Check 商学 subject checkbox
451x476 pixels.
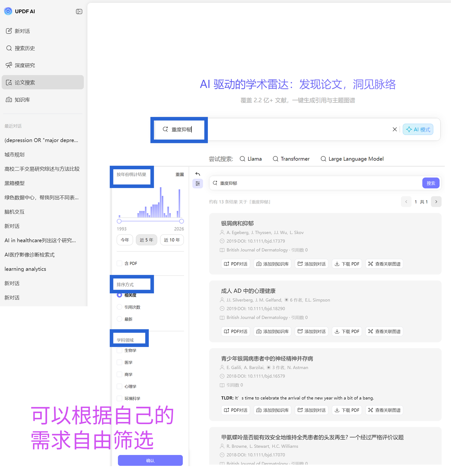(x=119, y=375)
